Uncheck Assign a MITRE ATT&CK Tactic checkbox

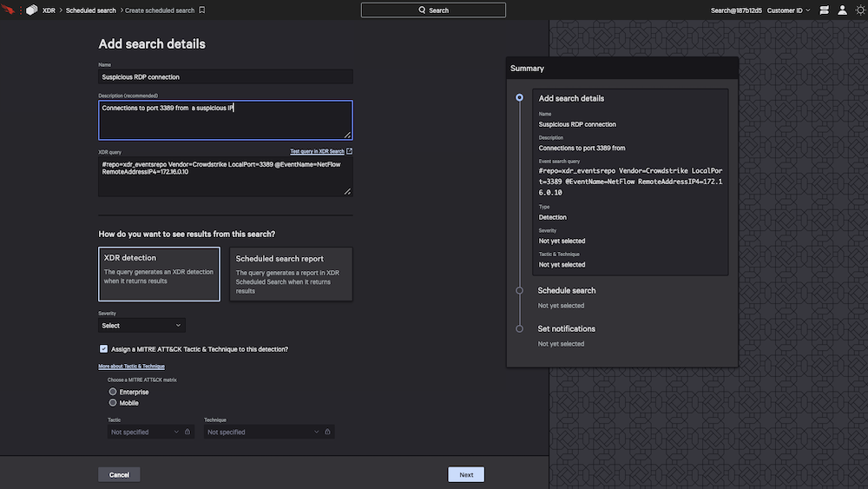103,349
